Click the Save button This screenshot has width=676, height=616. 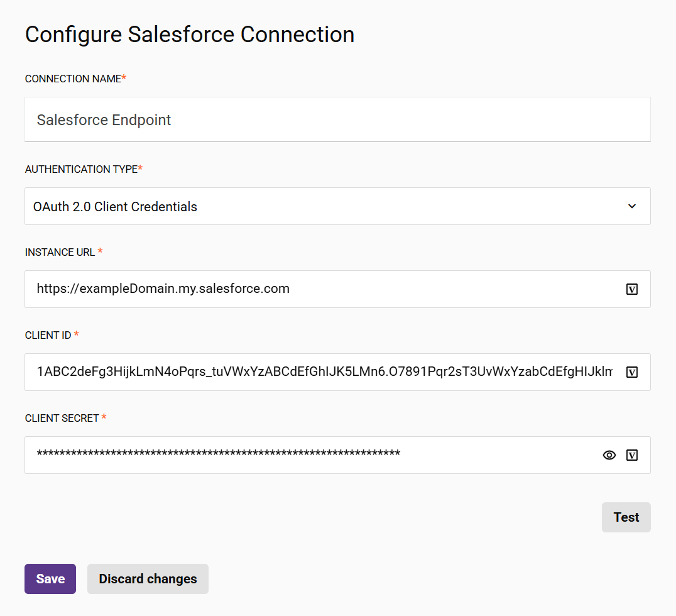click(50, 579)
